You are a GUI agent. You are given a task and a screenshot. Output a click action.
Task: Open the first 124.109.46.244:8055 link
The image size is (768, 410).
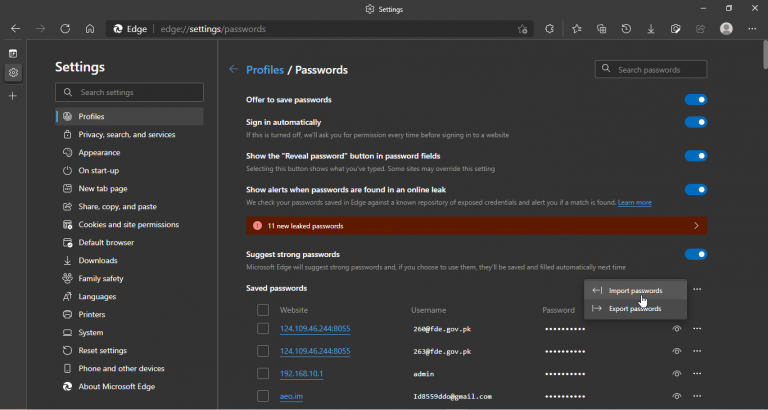[315, 329]
